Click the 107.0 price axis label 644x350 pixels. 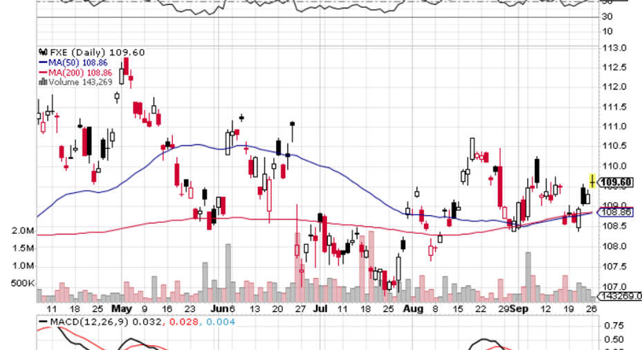[615, 286]
